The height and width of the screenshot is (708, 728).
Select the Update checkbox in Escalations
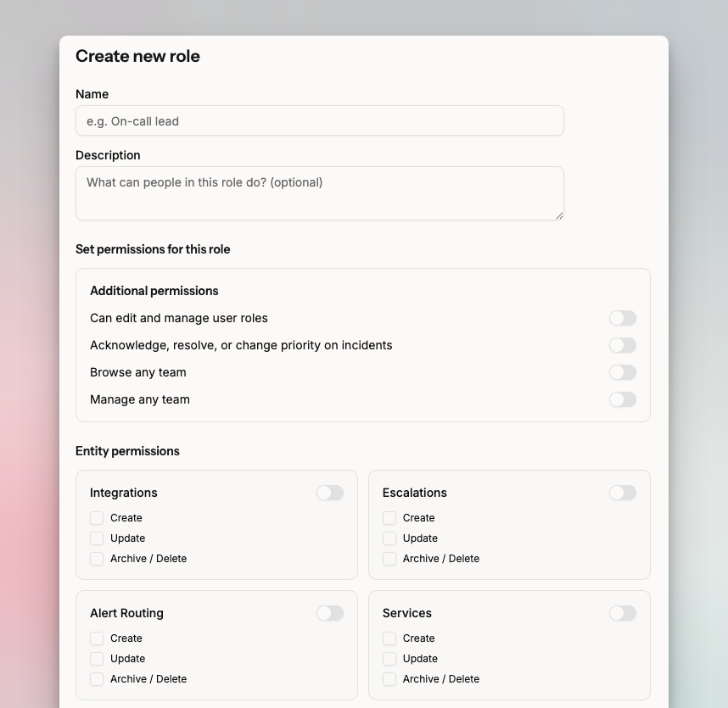(x=389, y=538)
